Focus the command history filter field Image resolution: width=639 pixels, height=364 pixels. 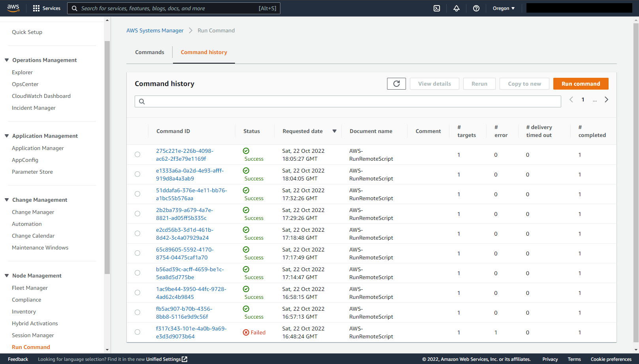(348, 101)
